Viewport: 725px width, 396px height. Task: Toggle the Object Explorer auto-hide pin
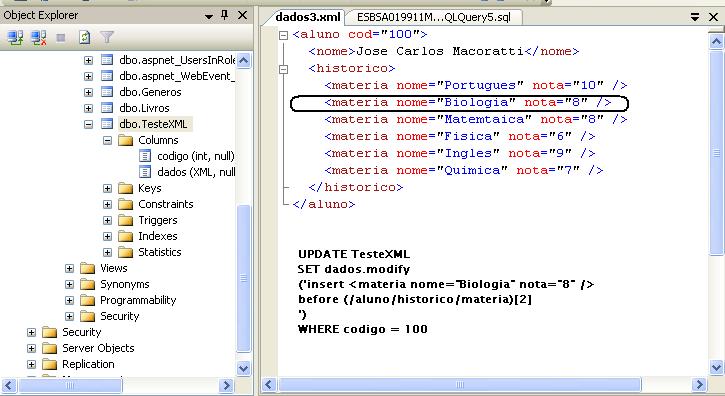click(x=225, y=15)
